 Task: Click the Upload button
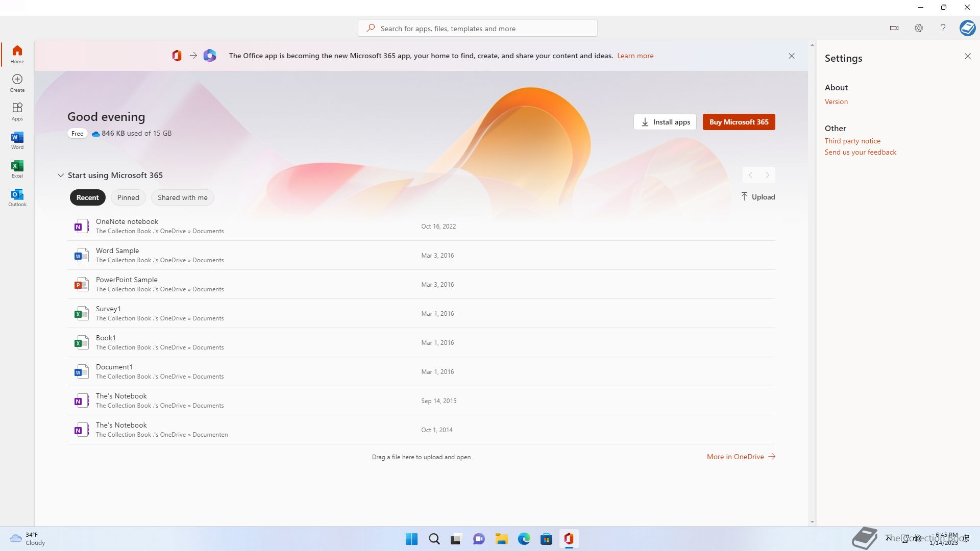(758, 197)
